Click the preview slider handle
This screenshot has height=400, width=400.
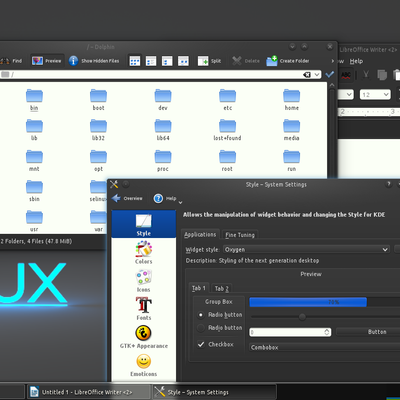[x=302, y=316]
